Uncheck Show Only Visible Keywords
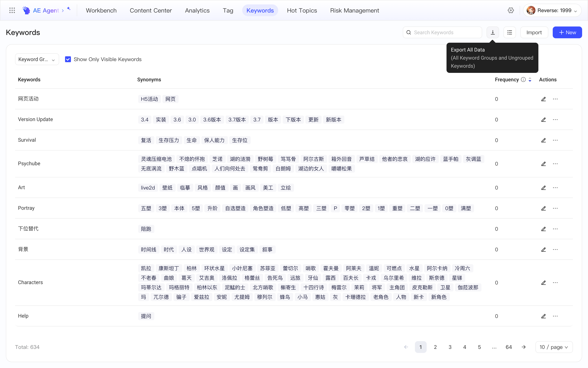 (68, 59)
